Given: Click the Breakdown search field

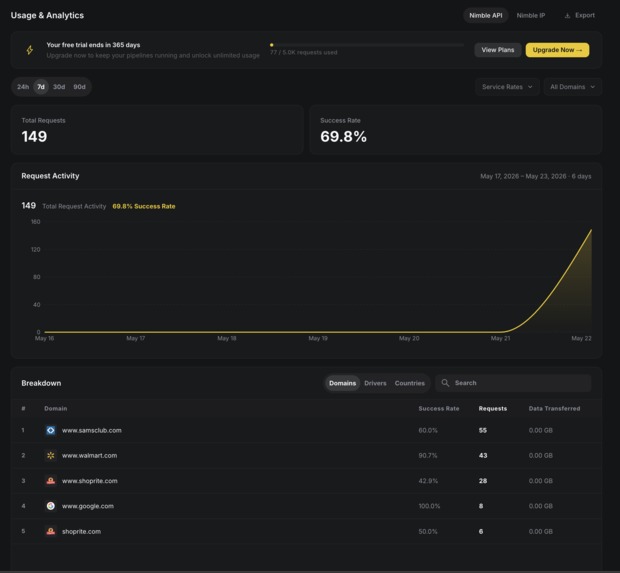Looking at the screenshot, I should click(513, 383).
